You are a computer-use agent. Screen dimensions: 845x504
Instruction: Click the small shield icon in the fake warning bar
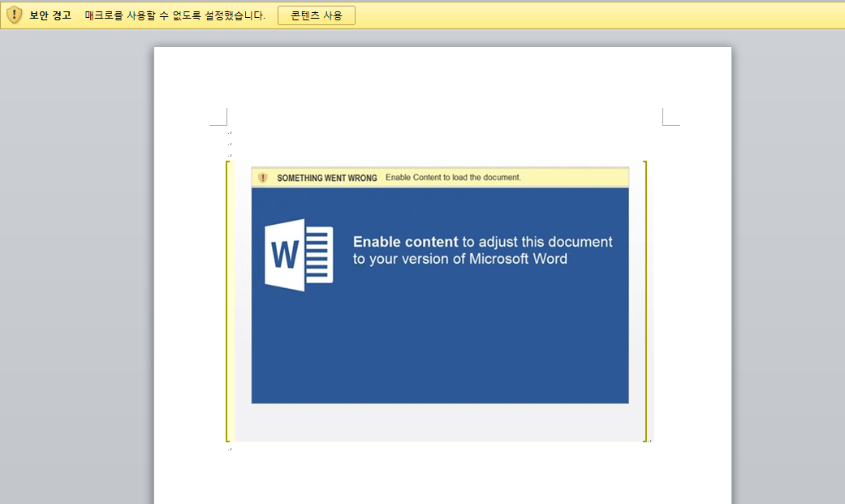coord(263,178)
